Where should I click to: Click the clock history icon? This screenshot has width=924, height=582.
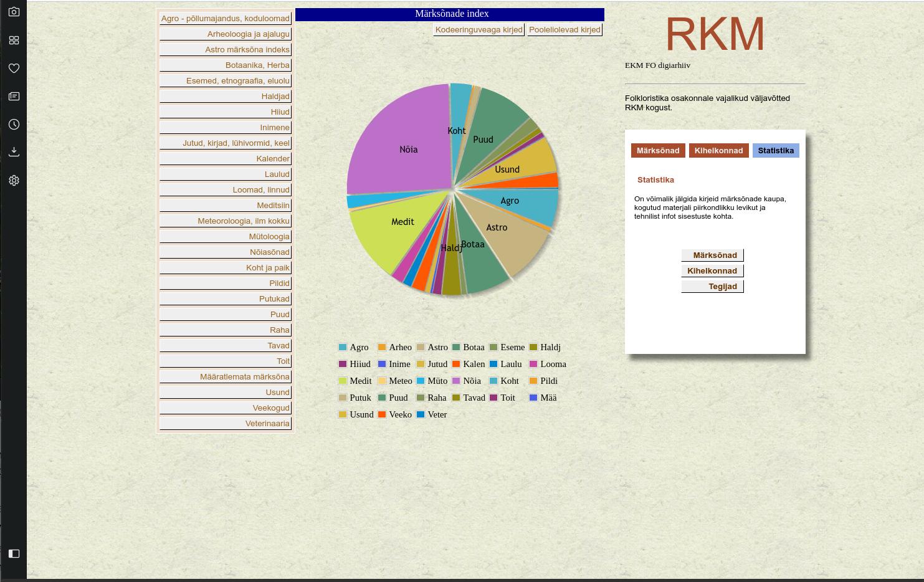(x=14, y=124)
